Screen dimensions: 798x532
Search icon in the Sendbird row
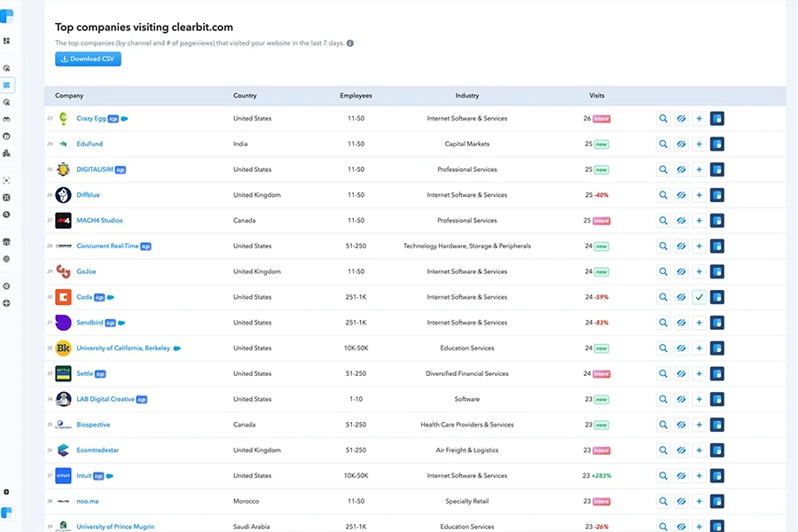tap(663, 322)
